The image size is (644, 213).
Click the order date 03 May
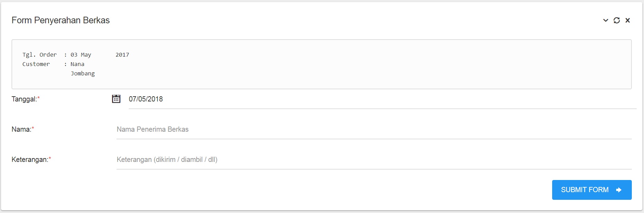(x=81, y=55)
